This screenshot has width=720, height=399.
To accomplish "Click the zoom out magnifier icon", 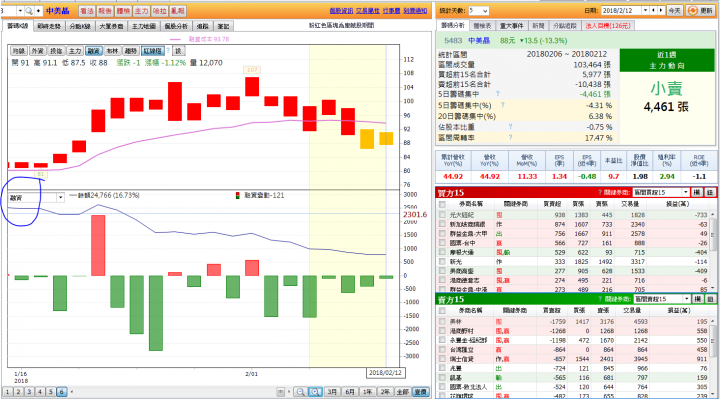I will (x=300, y=392).
